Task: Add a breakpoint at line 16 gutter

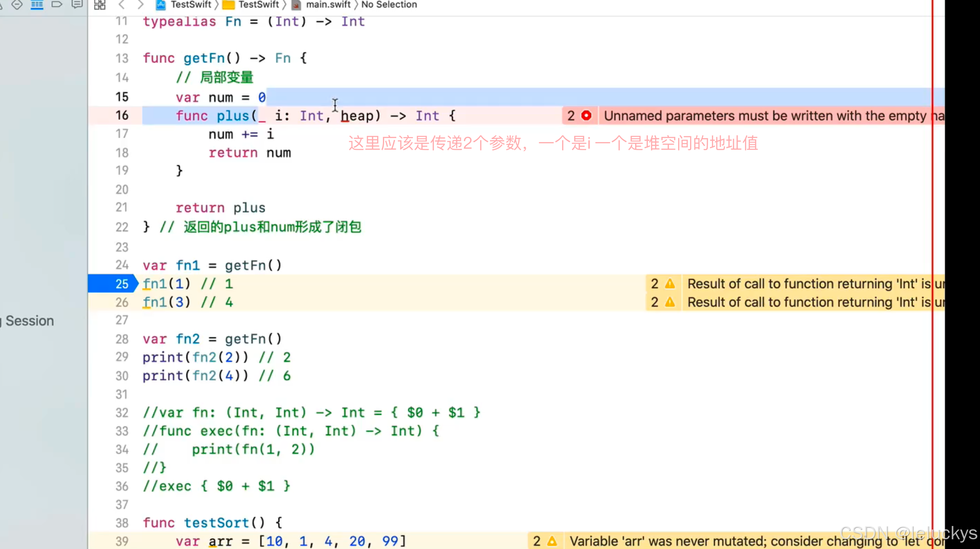Action: 122,116
